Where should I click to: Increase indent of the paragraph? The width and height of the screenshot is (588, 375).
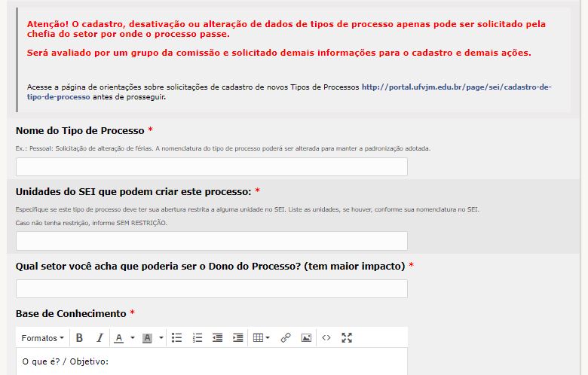pyautogui.click(x=237, y=338)
